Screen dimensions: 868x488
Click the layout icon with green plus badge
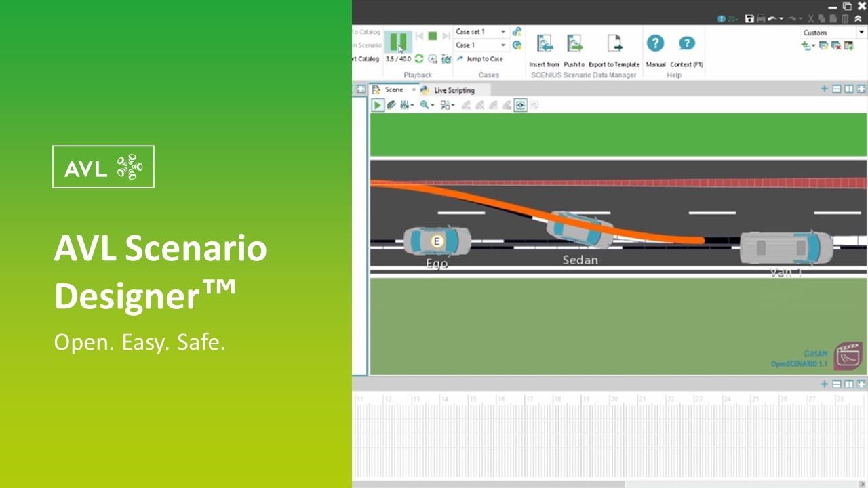coord(848,46)
